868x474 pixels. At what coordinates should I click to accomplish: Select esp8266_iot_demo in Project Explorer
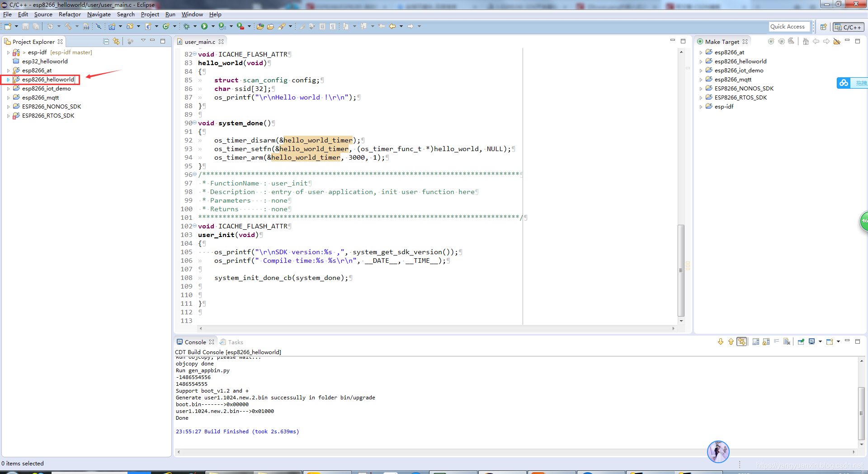[x=46, y=89]
